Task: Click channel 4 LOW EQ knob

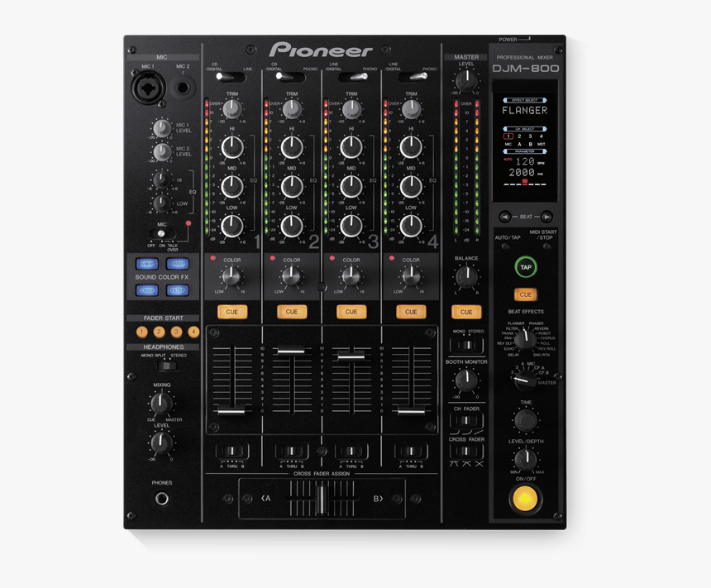Action: click(411, 226)
